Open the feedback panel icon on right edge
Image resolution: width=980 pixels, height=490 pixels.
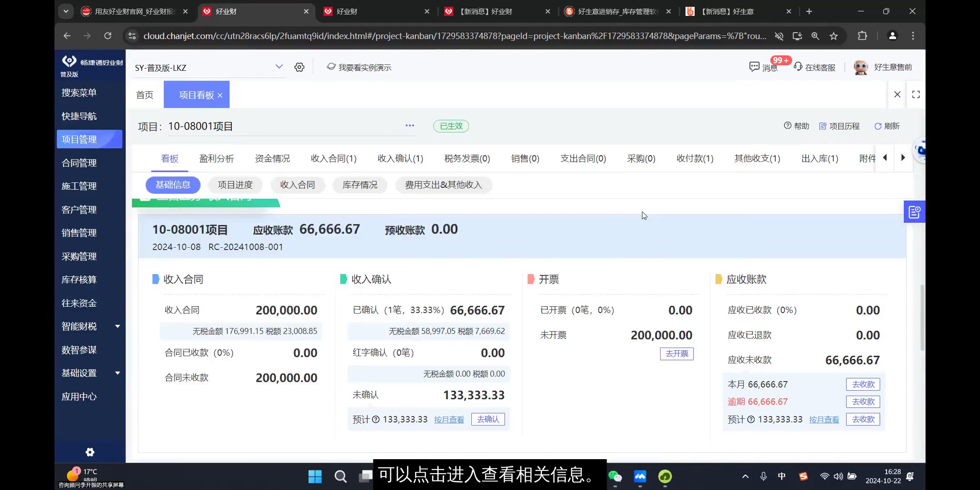915,211
